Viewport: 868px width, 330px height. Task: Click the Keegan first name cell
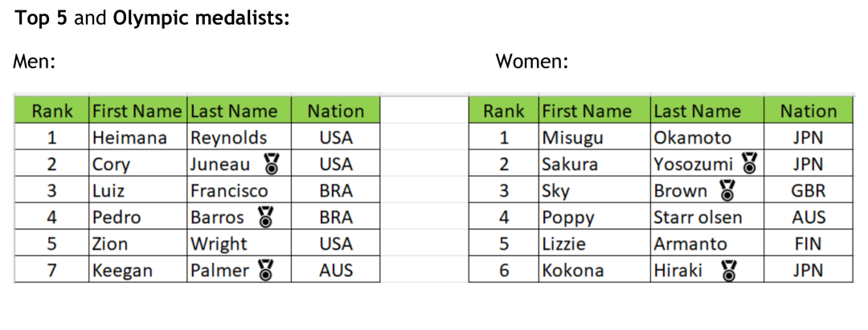coord(138,271)
